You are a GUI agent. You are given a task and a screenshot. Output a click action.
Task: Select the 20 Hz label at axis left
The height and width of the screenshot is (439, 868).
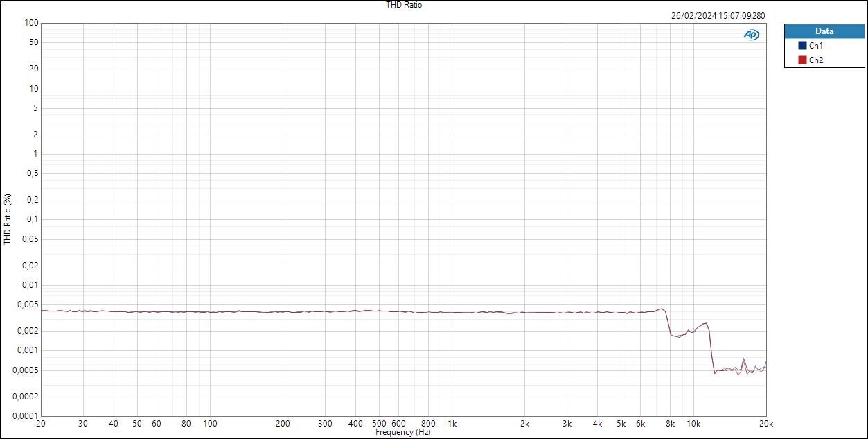pyautogui.click(x=42, y=422)
